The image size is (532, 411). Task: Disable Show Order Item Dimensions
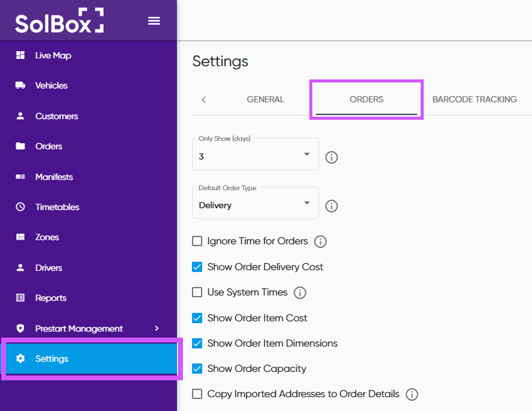pos(197,343)
